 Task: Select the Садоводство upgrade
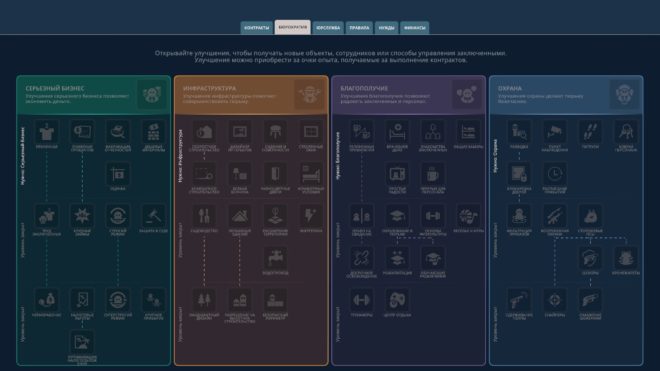point(204,216)
